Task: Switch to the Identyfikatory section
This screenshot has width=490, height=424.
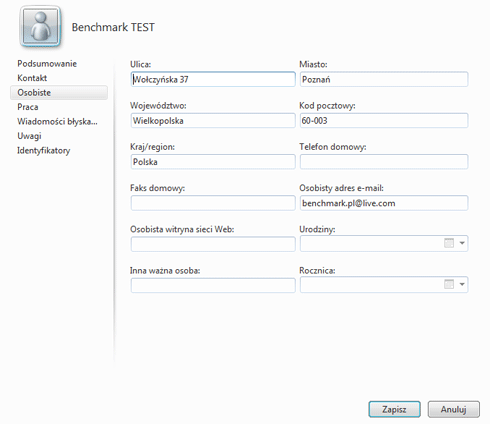Action: (44, 151)
